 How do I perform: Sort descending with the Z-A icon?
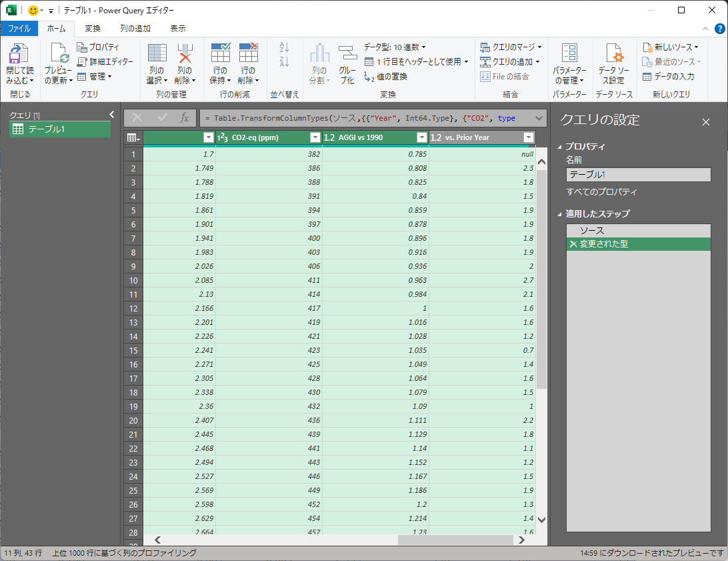coord(284,61)
